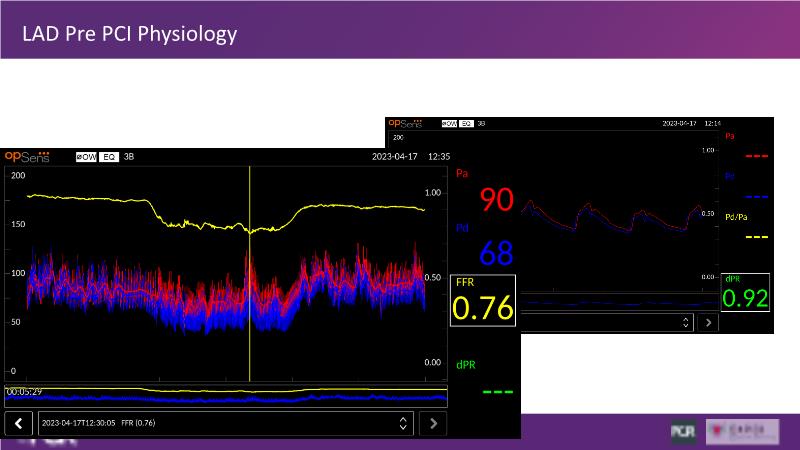
Task: Select the FFR 0.76 result box
Action: coord(484,301)
